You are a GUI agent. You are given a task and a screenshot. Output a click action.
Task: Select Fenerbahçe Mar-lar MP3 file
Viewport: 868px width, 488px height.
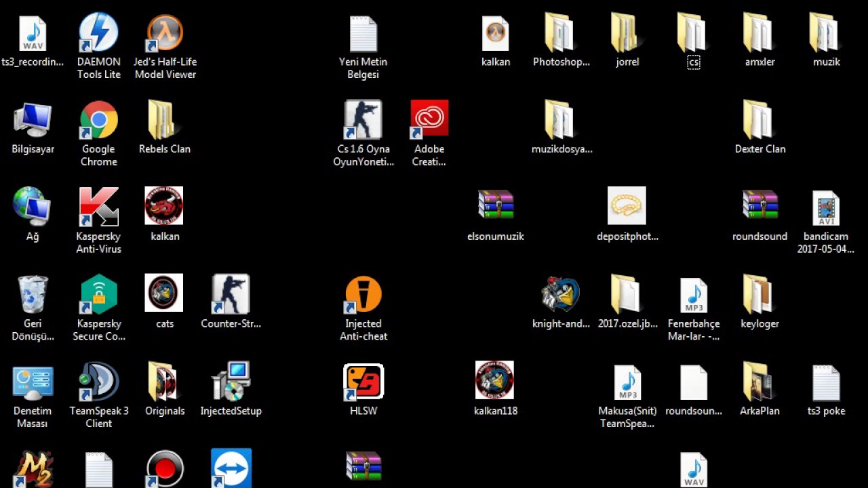pos(694,296)
